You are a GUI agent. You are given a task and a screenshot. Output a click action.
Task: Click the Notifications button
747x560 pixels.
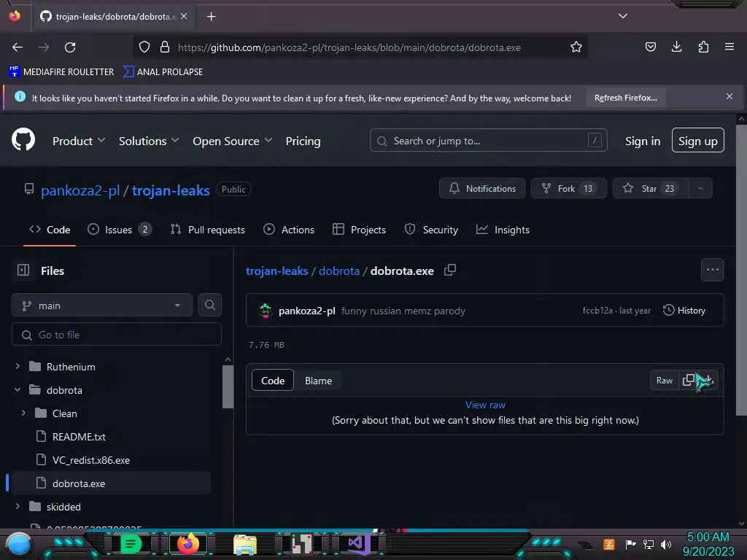(482, 189)
